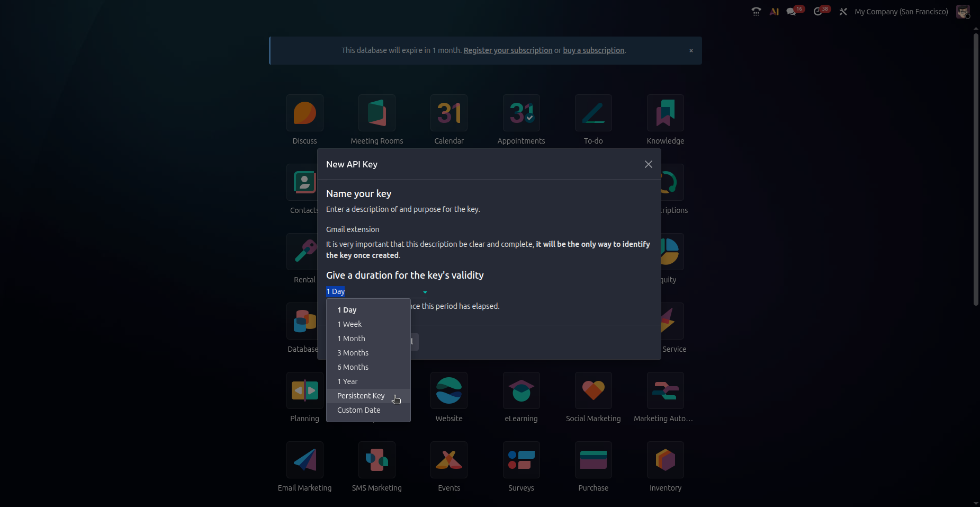Pick 6 Months from duration list
Image resolution: width=980 pixels, height=507 pixels.
[353, 367]
